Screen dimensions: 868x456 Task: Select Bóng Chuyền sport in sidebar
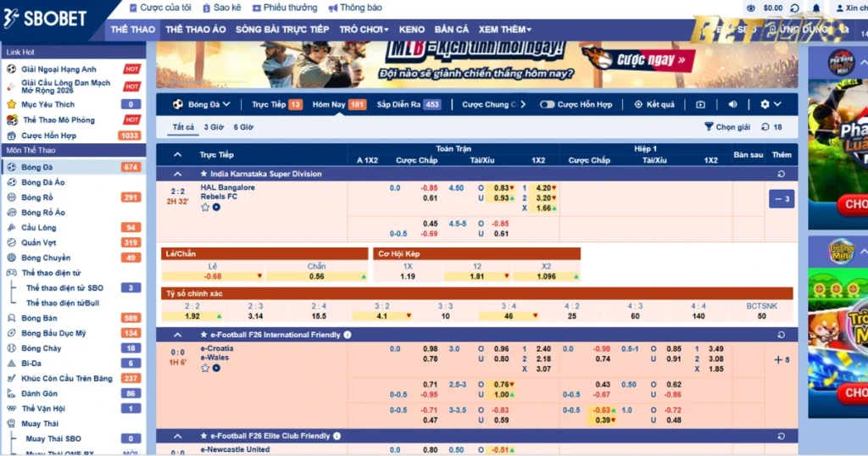point(74,258)
